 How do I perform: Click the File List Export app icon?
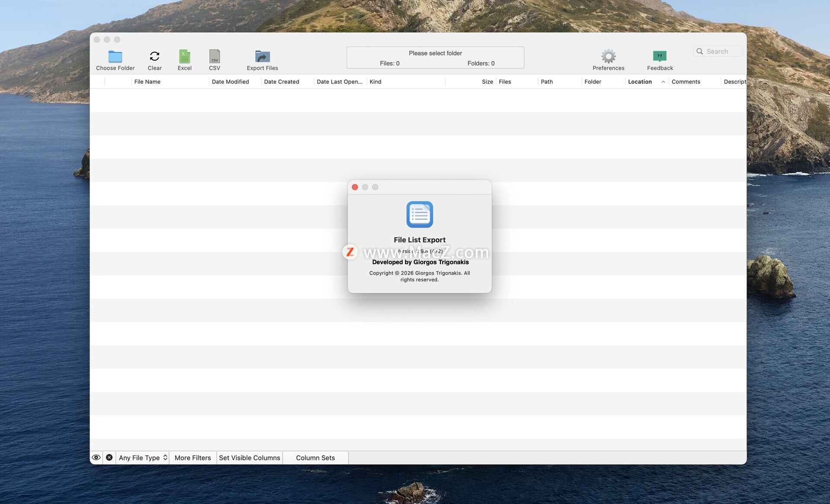[x=419, y=214]
